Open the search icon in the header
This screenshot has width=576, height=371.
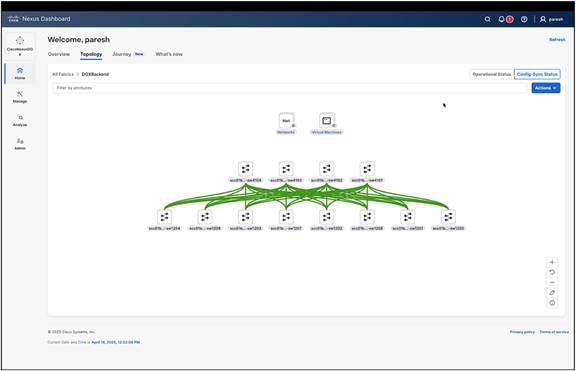click(x=487, y=19)
